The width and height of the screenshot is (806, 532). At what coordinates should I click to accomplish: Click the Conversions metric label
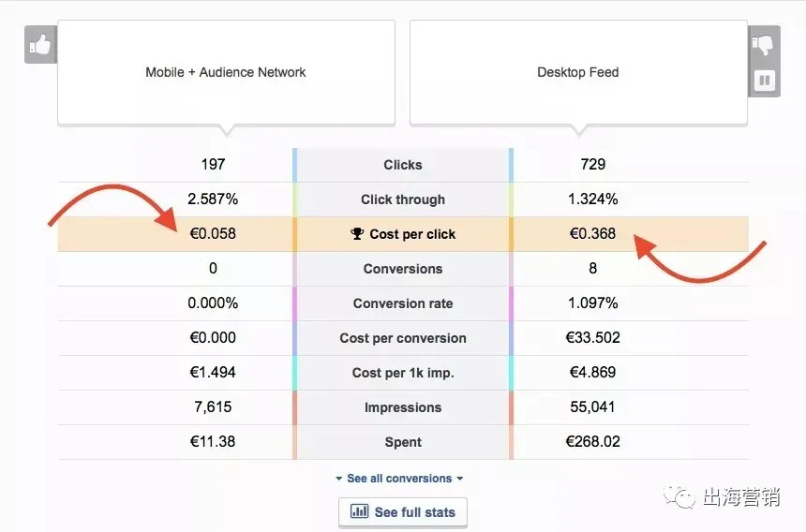pyautogui.click(x=403, y=269)
